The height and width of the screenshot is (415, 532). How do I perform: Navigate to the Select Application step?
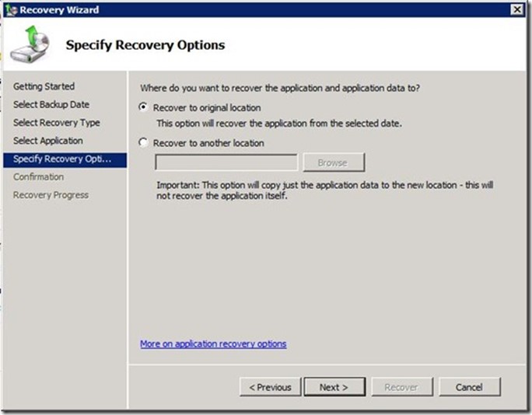[x=48, y=141]
